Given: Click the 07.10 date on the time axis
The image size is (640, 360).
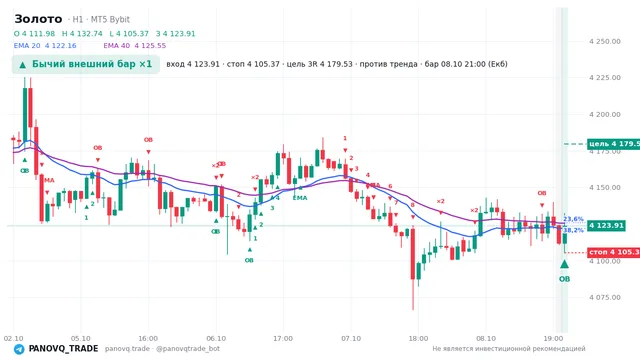Looking at the screenshot, I should (351, 339).
